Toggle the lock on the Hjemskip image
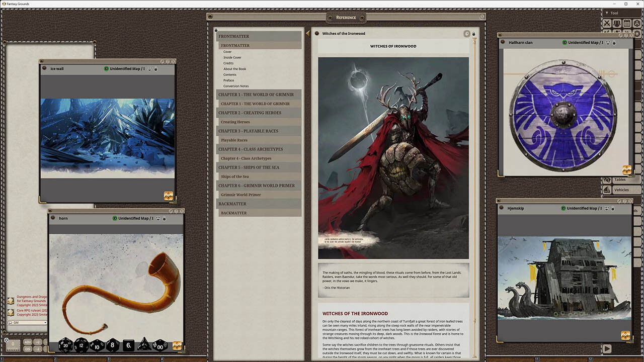This screenshot has width=644, height=362. (612, 208)
